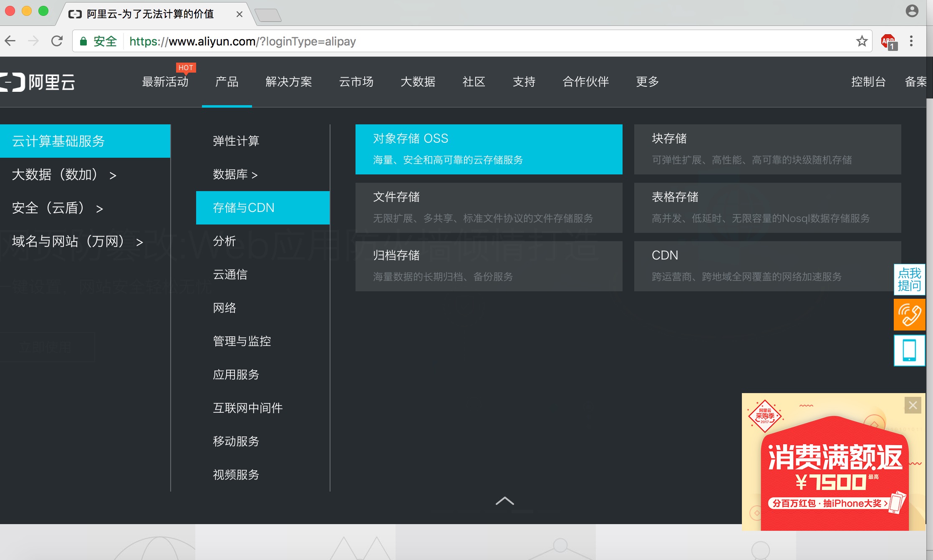Open the 对象存储 OSS product card
Screen dimensions: 933x560
tap(489, 149)
